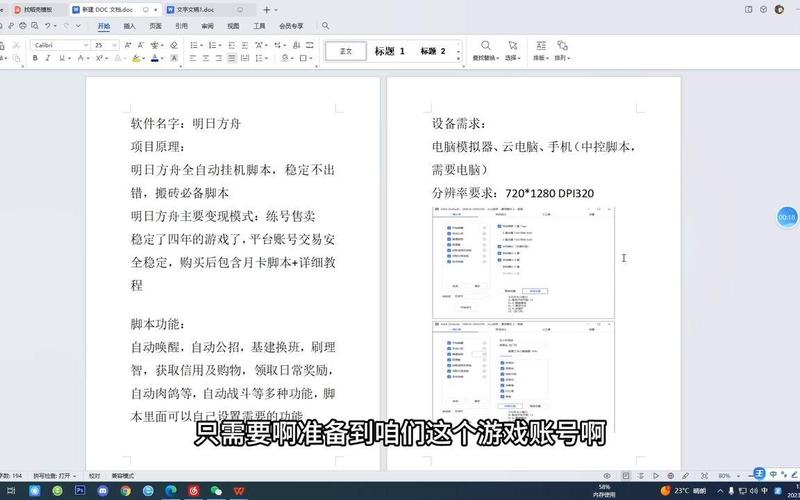Open the 排版 dropdown
Screen dimensions: 800x500
pyautogui.click(x=540, y=51)
